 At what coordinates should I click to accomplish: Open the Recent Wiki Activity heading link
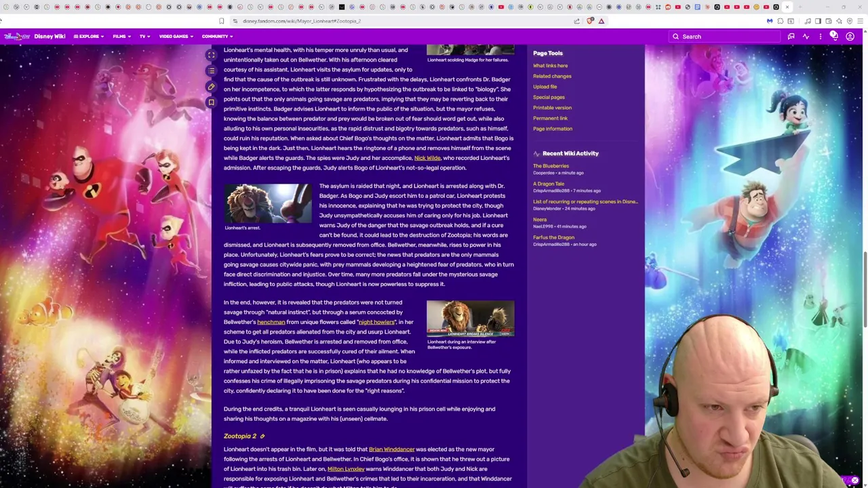click(x=570, y=154)
